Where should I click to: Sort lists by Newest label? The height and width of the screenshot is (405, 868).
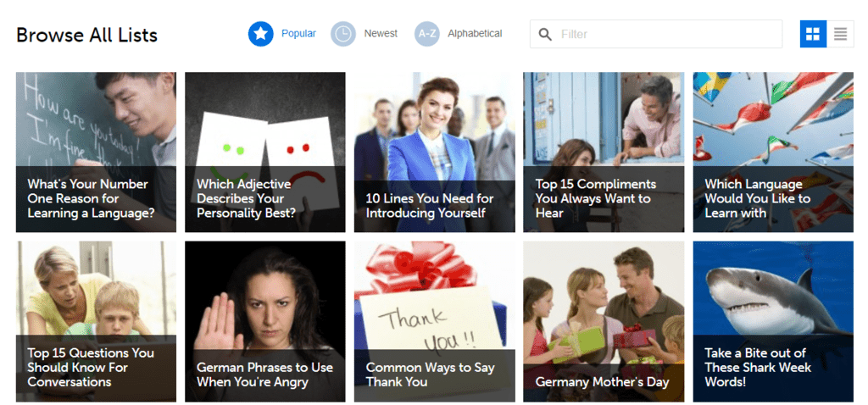pyautogui.click(x=381, y=34)
